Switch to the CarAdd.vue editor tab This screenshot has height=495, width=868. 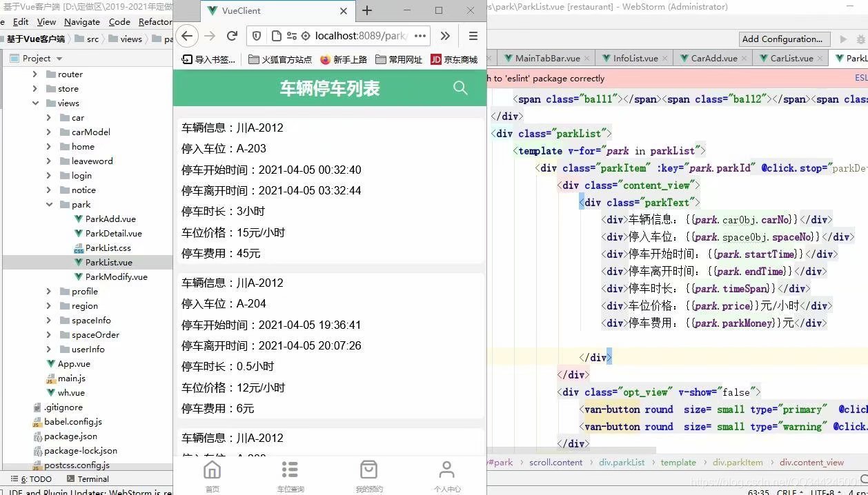point(714,58)
